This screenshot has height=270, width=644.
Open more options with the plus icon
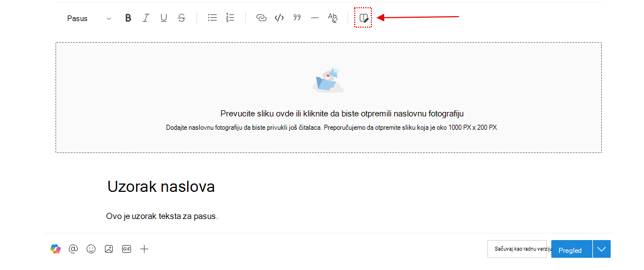click(144, 249)
